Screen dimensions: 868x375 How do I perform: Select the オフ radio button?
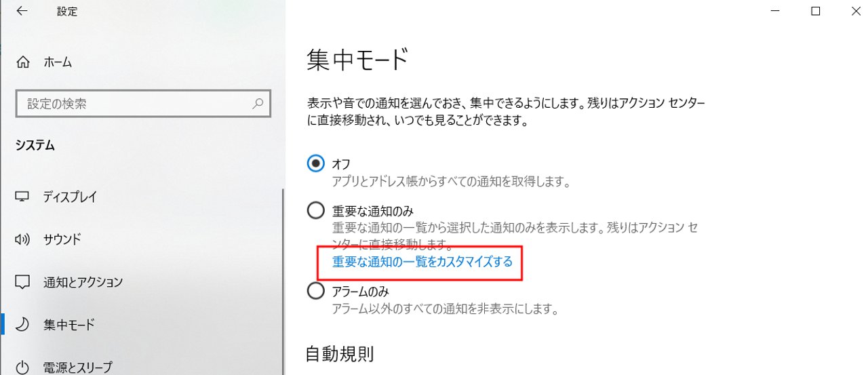(316, 163)
